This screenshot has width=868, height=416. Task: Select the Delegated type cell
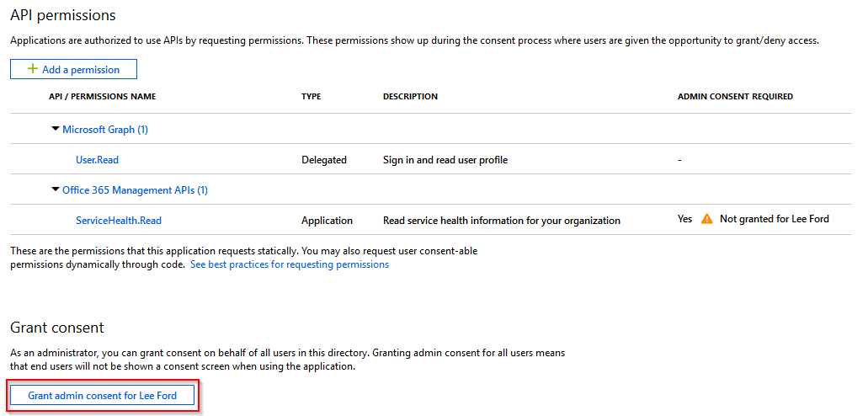click(x=324, y=160)
